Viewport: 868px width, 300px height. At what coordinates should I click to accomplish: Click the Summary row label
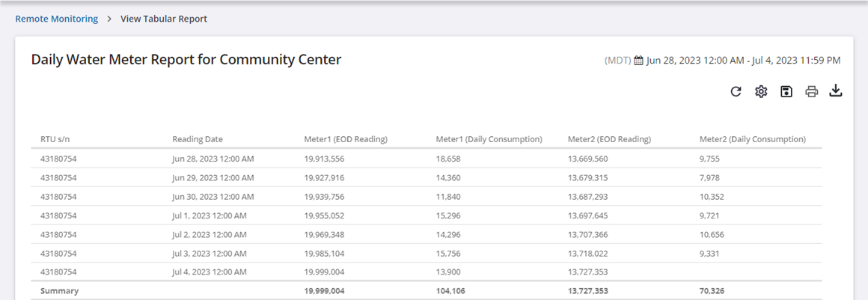pos(59,290)
